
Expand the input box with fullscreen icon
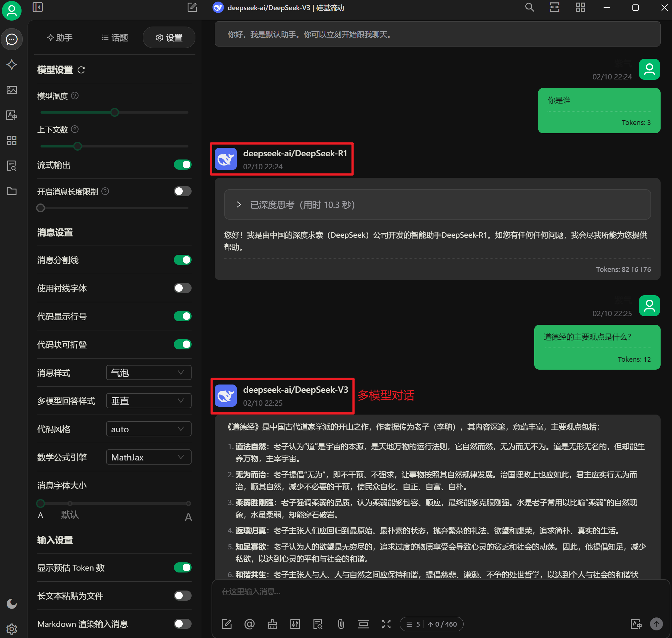tap(386, 624)
